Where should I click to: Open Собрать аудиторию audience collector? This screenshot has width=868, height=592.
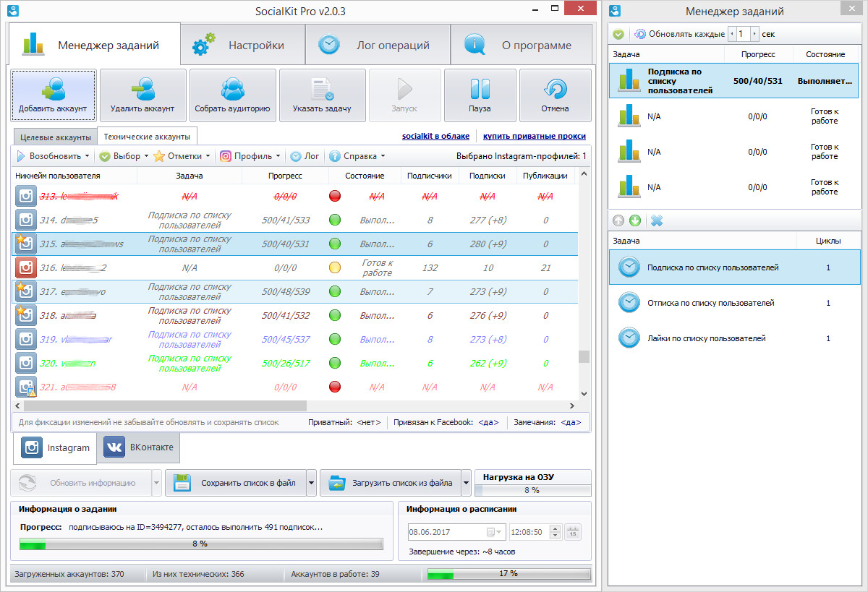point(232,95)
